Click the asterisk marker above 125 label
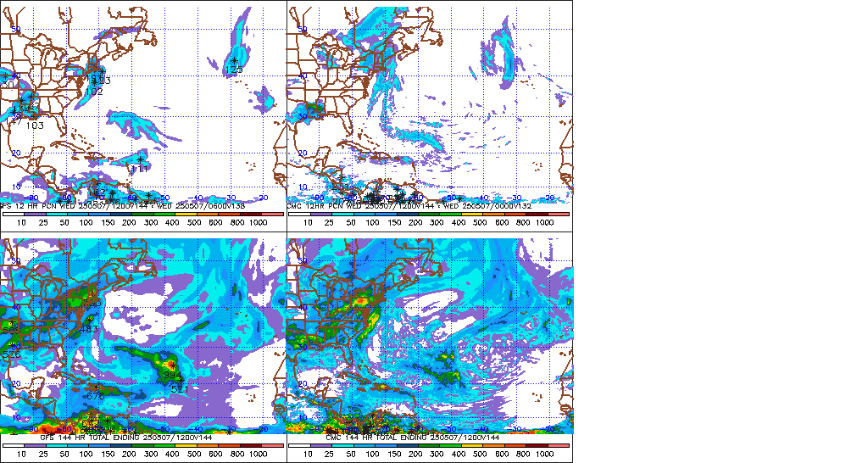This screenshot has width=868, height=463. pyautogui.click(x=235, y=60)
